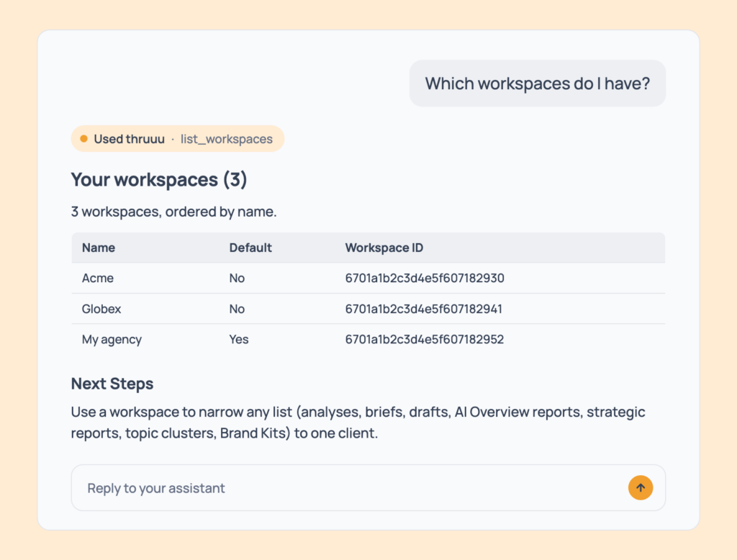Click workspace ID 6701a1b2c3d4e5f607182941
The width and height of the screenshot is (737, 560).
(x=423, y=309)
